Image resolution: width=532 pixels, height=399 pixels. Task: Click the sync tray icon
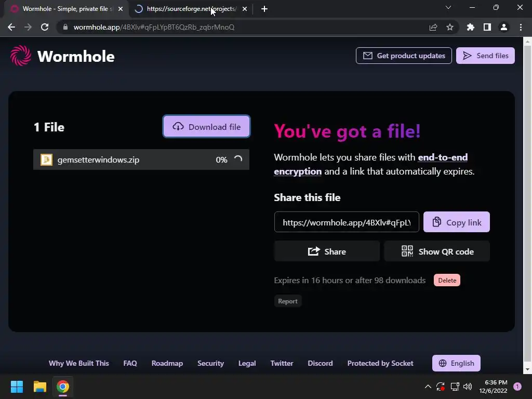(x=441, y=387)
